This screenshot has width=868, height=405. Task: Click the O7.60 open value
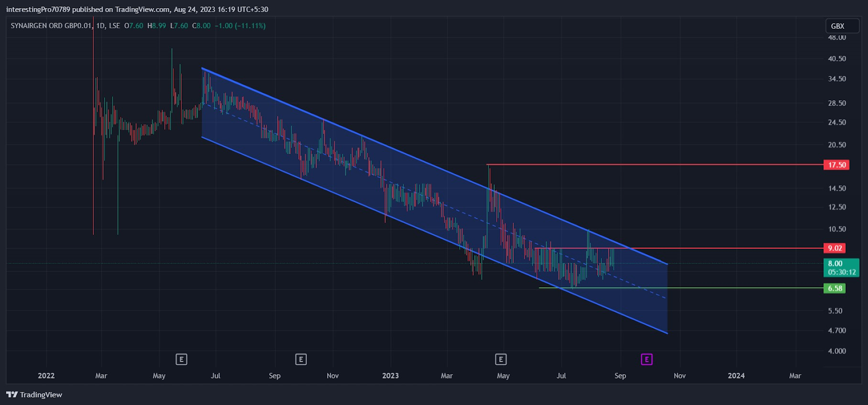tap(134, 25)
